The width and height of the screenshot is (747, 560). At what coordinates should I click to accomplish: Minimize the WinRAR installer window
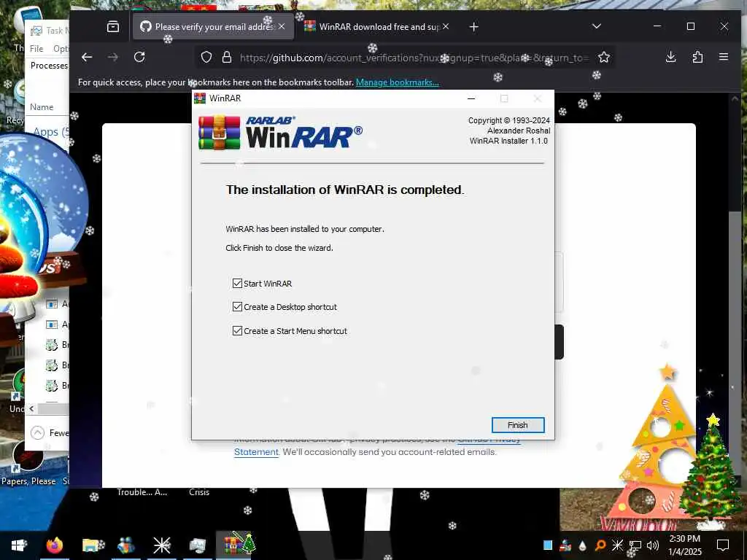pyautogui.click(x=471, y=98)
